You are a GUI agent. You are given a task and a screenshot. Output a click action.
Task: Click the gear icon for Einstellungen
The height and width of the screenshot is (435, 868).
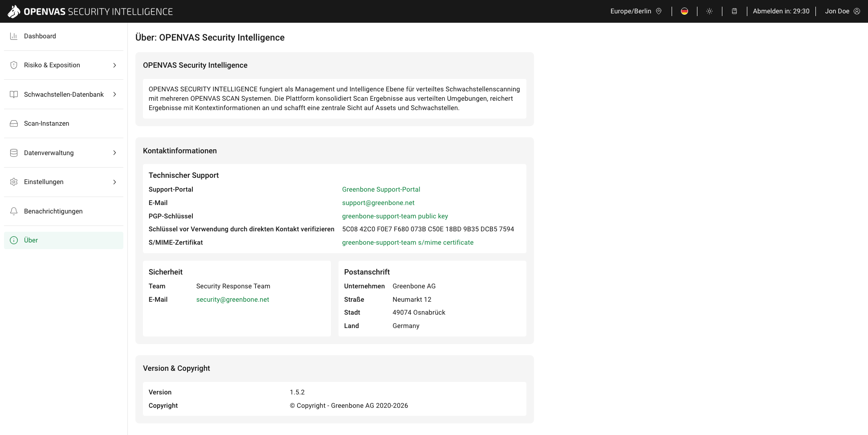point(14,182)
